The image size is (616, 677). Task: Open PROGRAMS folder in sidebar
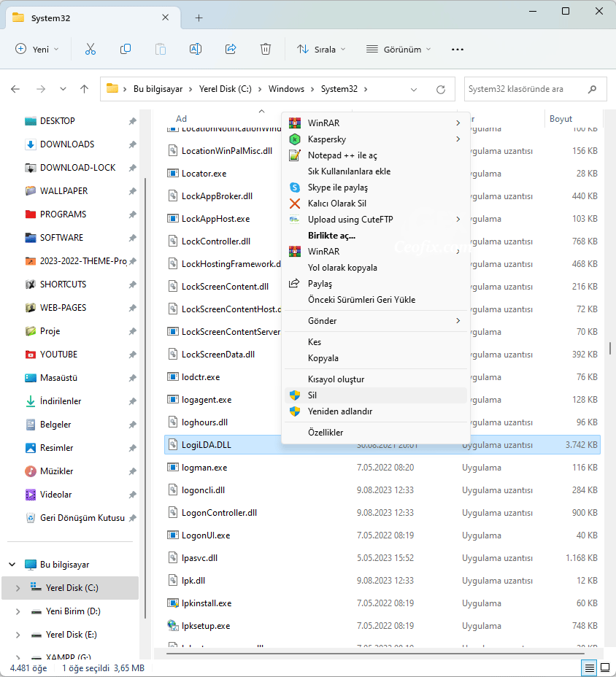point(63,214)
